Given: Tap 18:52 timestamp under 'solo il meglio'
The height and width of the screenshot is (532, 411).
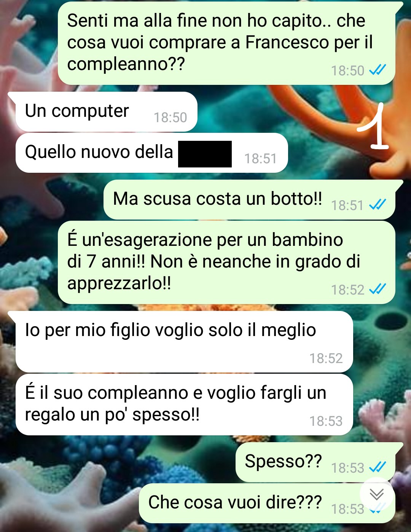Looking at the screenshot, I should point(326,358).
